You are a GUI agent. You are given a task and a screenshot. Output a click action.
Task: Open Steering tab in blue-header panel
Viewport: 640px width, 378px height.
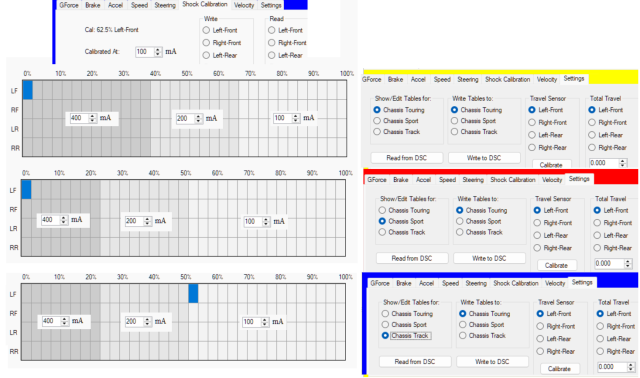point(476,283)
